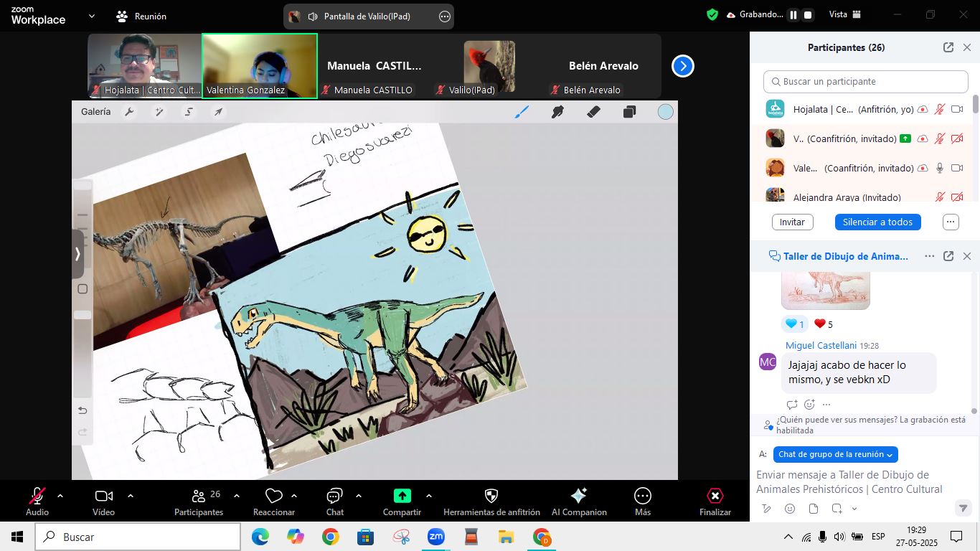This screenshot has height=551, width=980.
Task: Open the AI Companion sparkle button
Action: point(579,501)
